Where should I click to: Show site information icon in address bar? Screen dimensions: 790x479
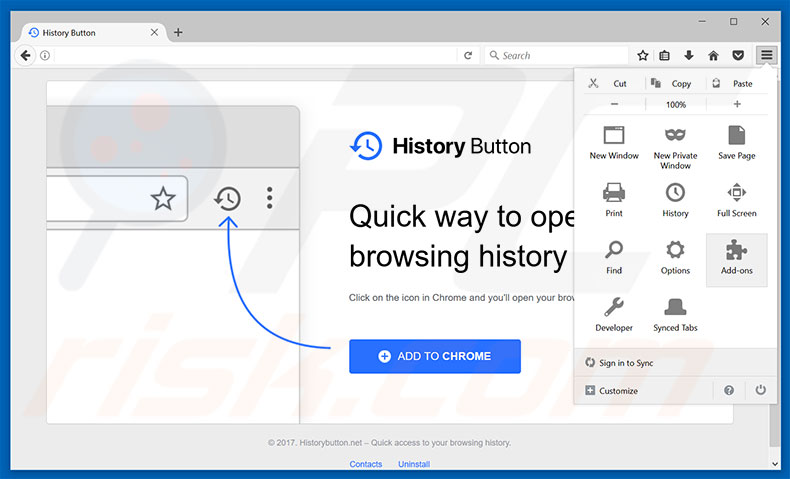click(45, 55)
